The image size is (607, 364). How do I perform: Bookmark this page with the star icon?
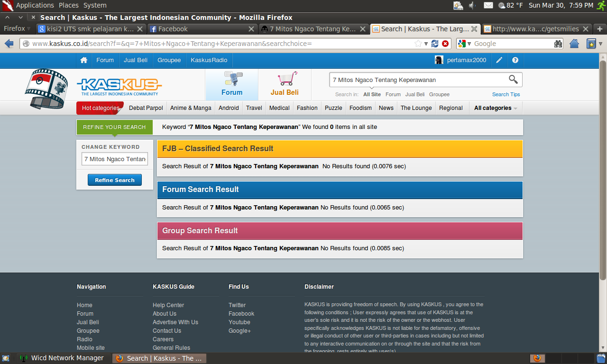tap(418, 44)
